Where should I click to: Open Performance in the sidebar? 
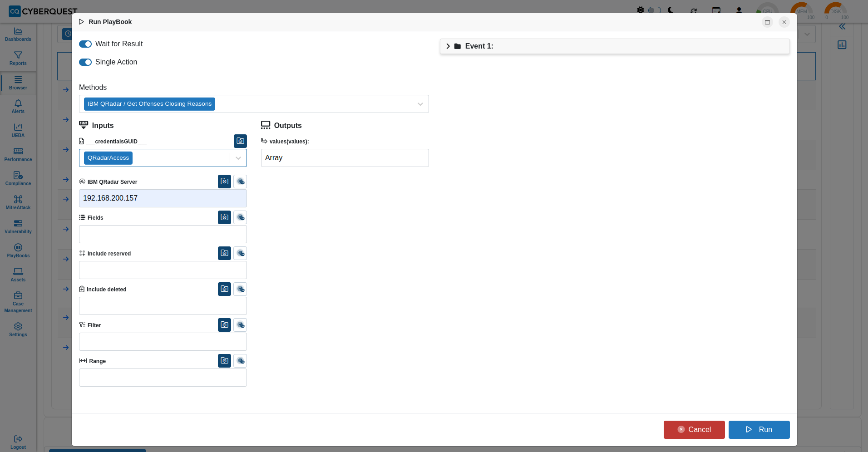18,155
